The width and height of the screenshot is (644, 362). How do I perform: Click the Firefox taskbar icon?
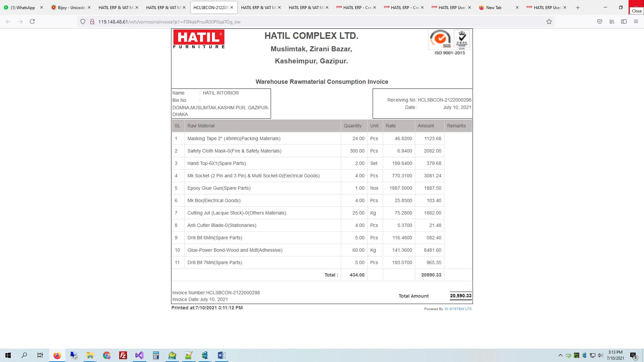coord(57,355)
